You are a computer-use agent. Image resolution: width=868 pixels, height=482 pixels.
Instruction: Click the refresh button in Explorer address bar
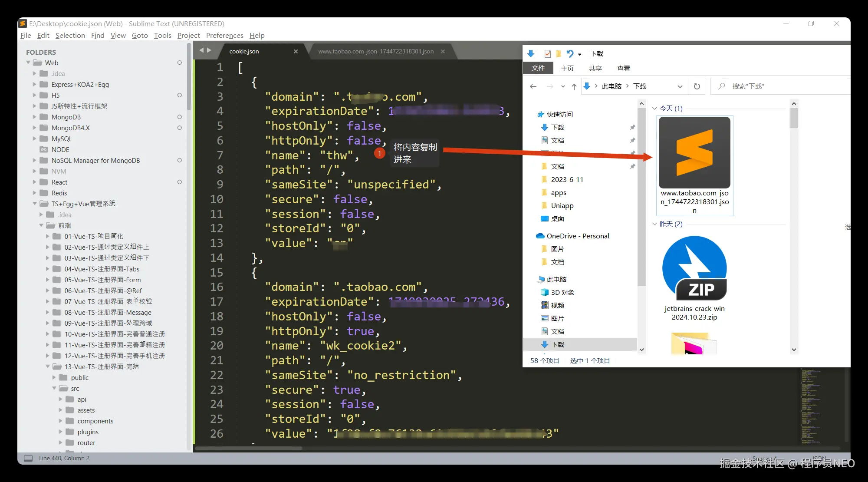coord(697,86)
